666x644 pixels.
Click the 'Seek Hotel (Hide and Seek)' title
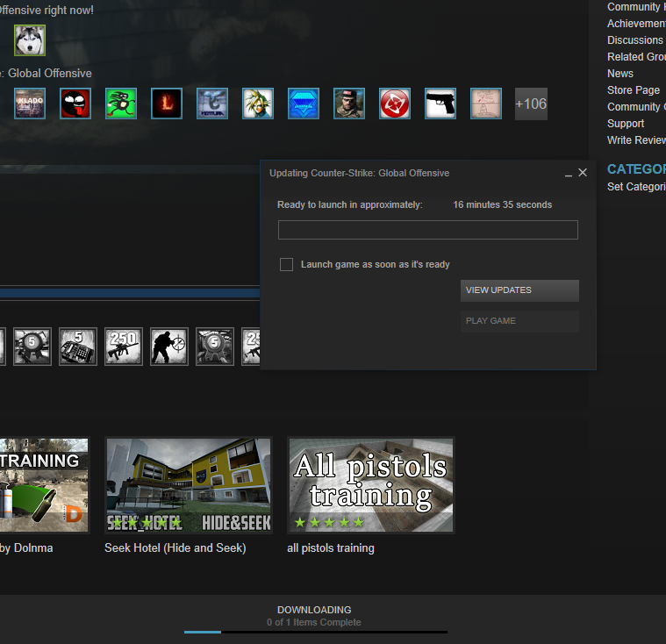pyautogui.click(x=175, y=548)
